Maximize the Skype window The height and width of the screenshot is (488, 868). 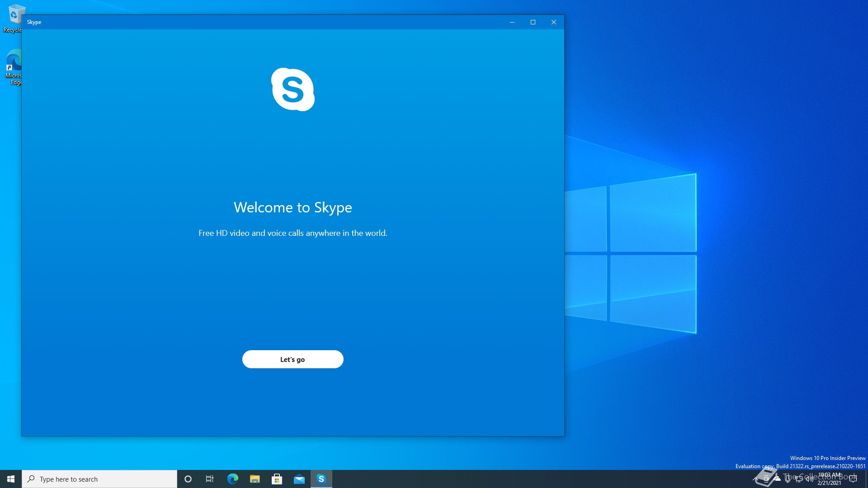(x=533, y=22)
